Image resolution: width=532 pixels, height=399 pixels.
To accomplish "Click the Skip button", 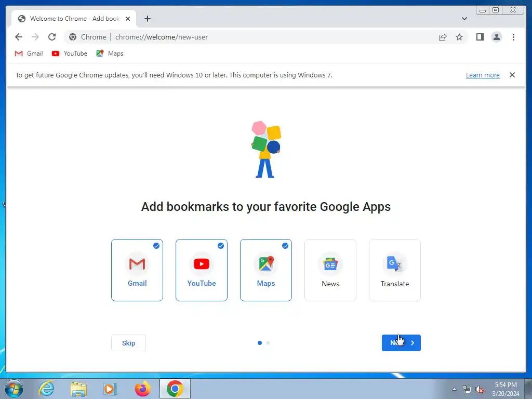I will coord(129,343).
